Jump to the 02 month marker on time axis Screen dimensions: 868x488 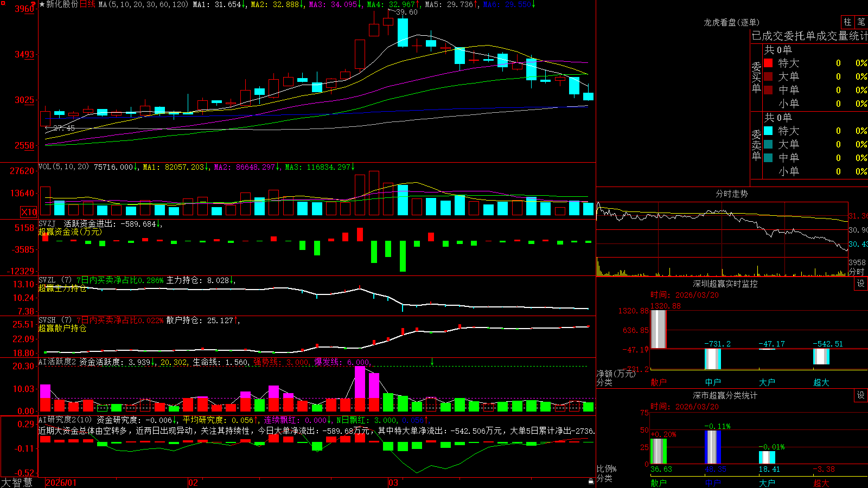(x=193, y=483)
